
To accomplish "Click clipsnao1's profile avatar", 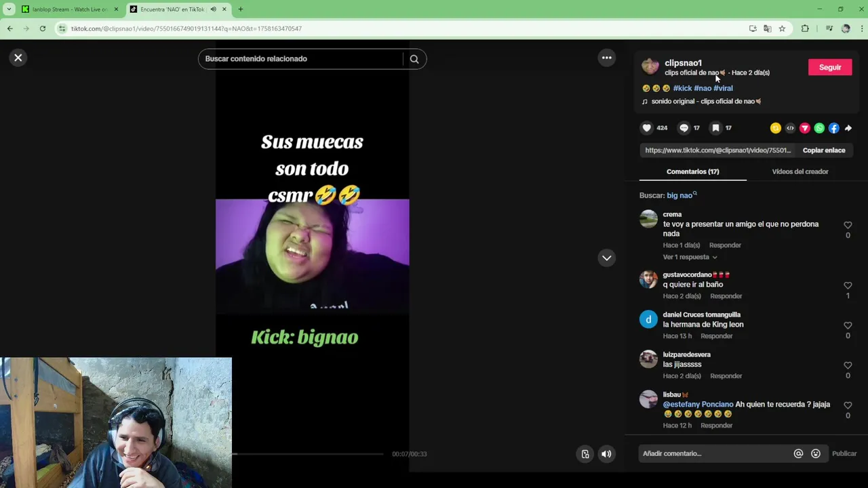I will [x=650, y=66].
